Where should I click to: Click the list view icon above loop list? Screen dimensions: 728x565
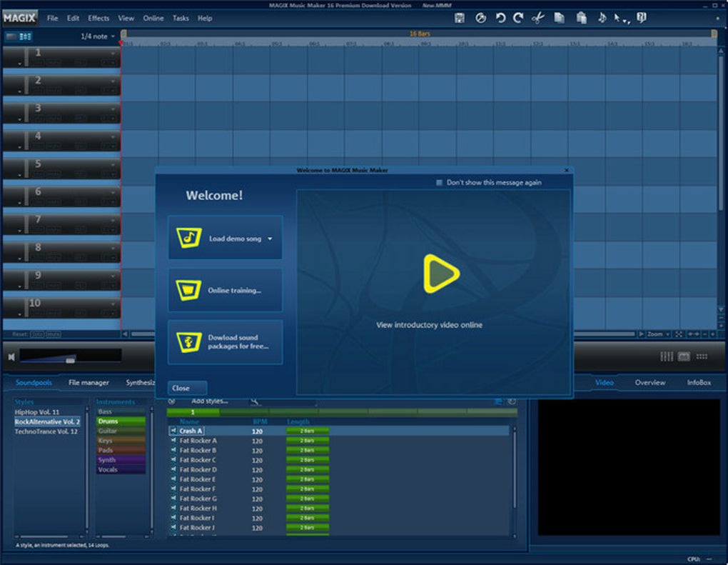(x=498, y=401)
